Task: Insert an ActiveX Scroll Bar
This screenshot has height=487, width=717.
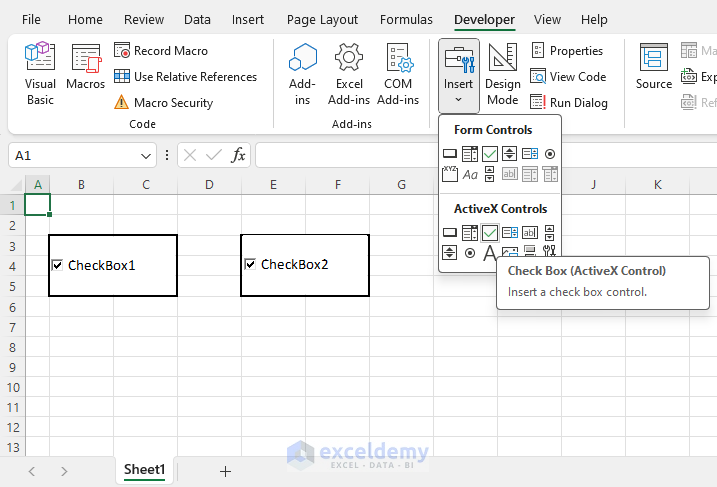Action: [x=550, y=233]
